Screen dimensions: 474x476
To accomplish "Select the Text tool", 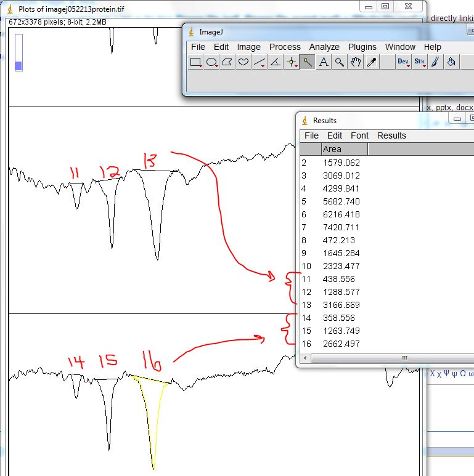I will 324,62.
